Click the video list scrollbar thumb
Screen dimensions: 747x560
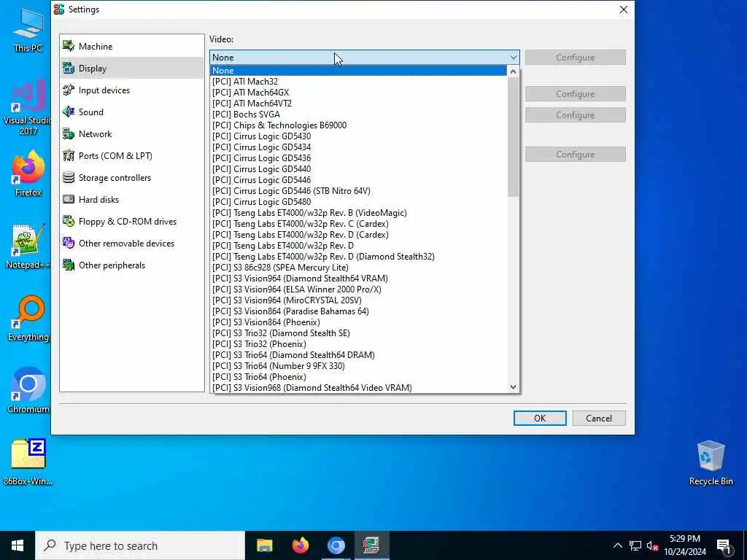click(513, 137)
